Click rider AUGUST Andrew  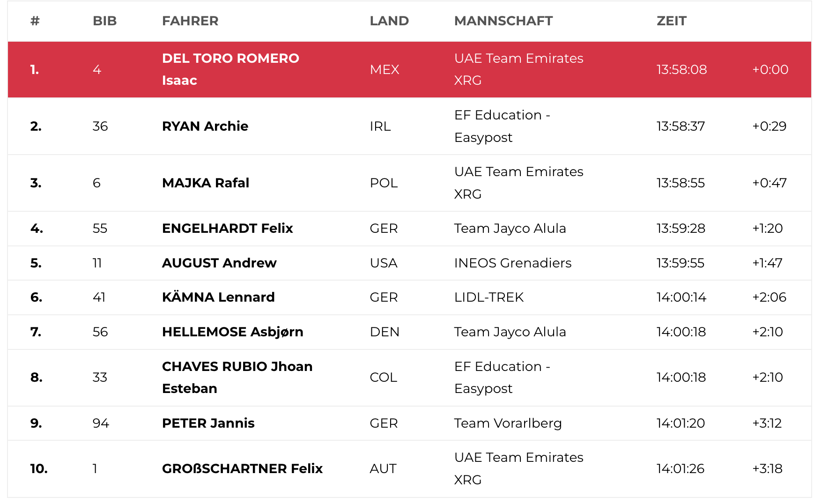(219, 263)
